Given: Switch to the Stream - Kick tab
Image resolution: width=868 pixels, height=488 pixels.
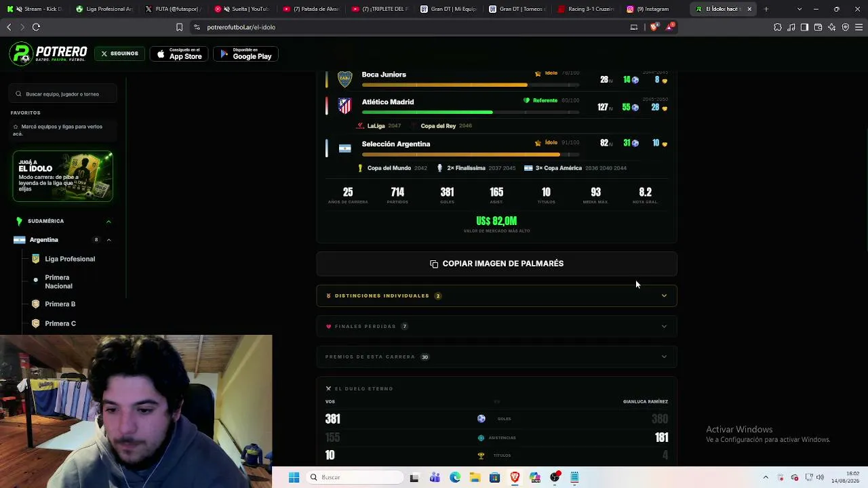Looking at the screenshot, I should point(35,9).
